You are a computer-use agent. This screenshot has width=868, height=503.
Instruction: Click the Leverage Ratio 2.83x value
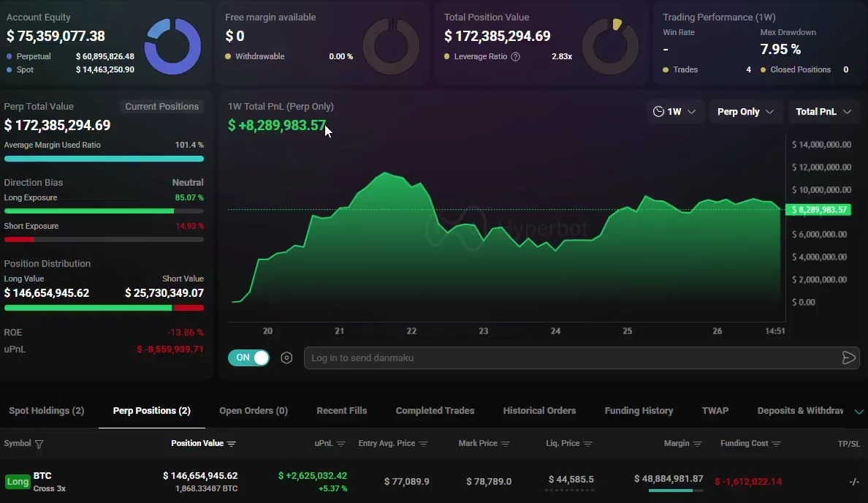tap(562, 56)
